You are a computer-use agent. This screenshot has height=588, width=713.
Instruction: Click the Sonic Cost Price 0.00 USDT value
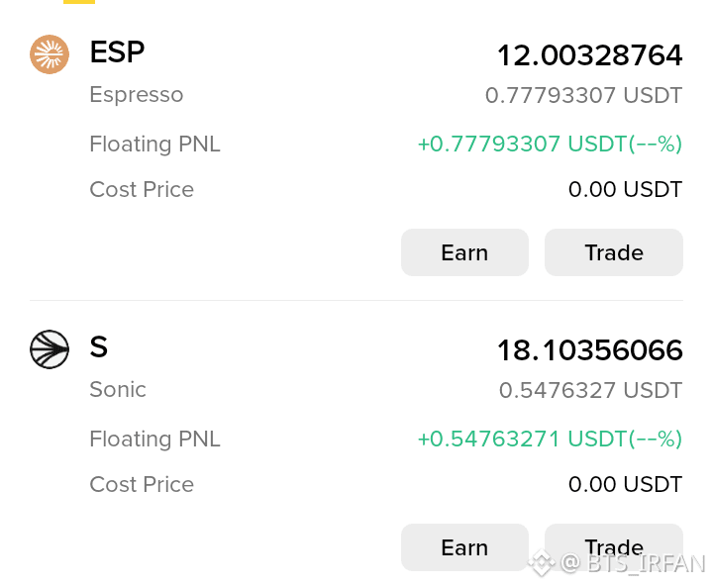(625, 484)
